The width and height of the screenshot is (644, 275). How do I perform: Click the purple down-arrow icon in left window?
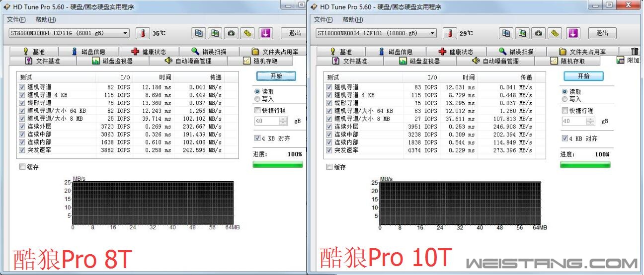point(266,33)
